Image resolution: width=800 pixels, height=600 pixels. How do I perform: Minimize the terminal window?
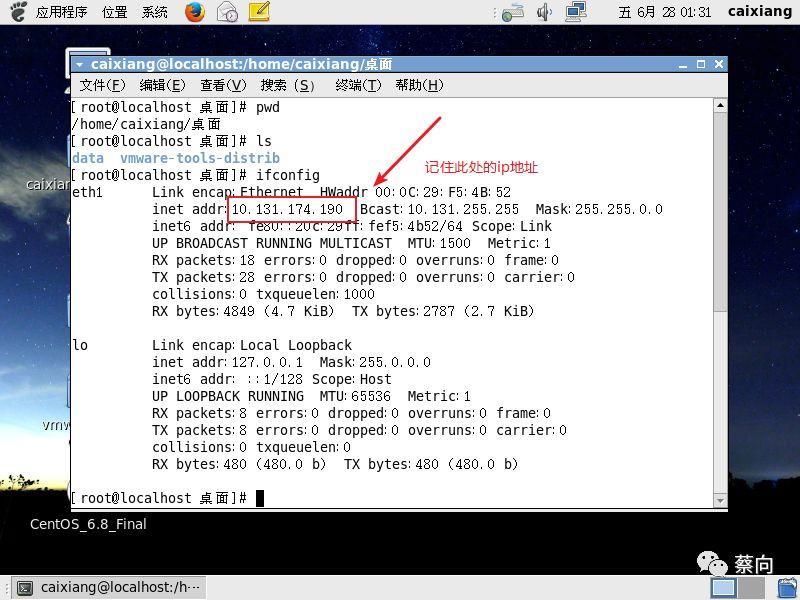click(x=683, y=65)
